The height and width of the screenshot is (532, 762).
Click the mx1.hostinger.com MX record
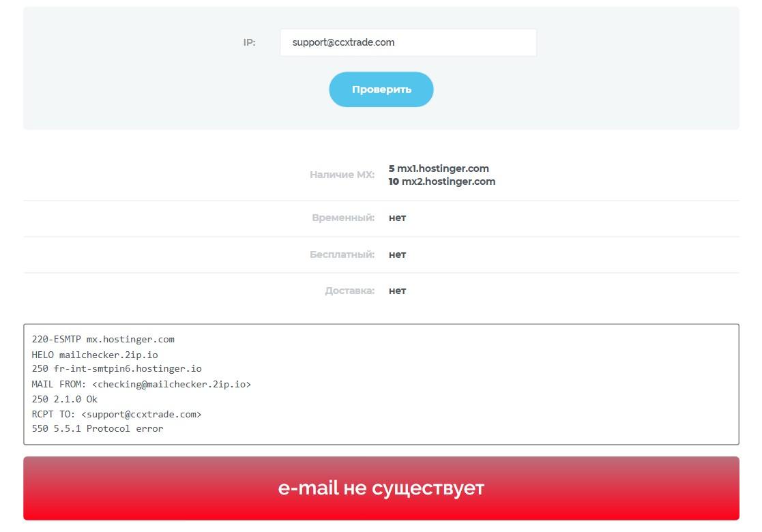click(439, 168)
